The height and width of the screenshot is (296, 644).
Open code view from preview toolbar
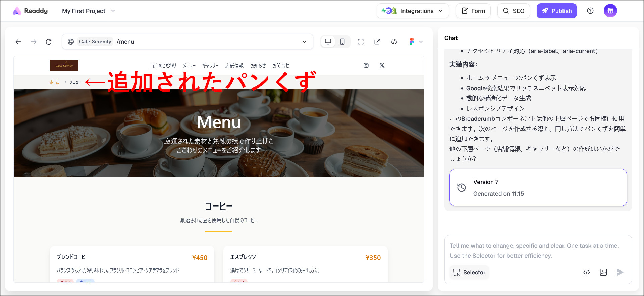pos(394,42)
